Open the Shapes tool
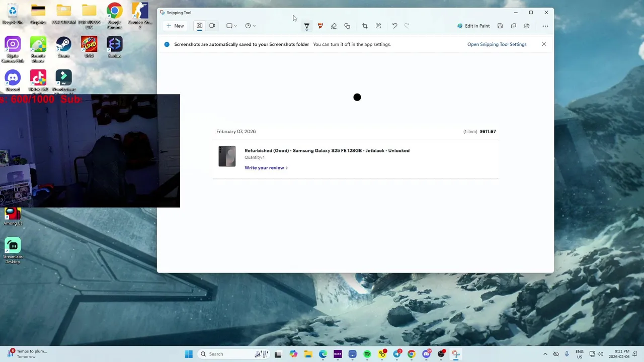Image resolution: width=644 pixels, height=362 pixels. (347, 26)
